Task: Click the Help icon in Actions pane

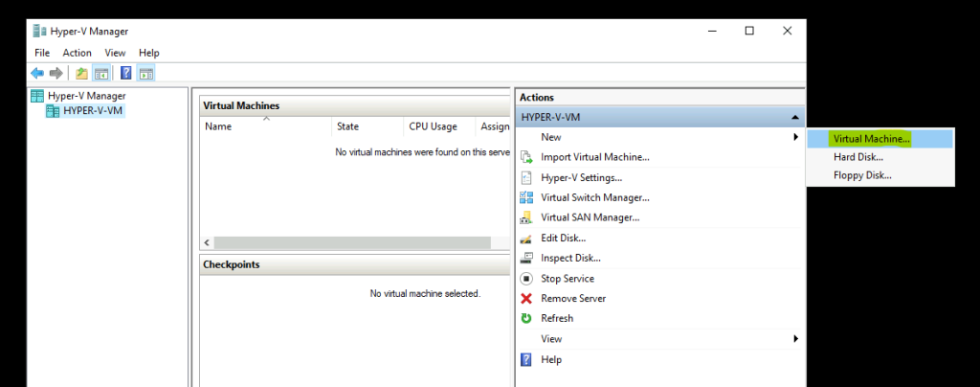Action: point(526,359)
